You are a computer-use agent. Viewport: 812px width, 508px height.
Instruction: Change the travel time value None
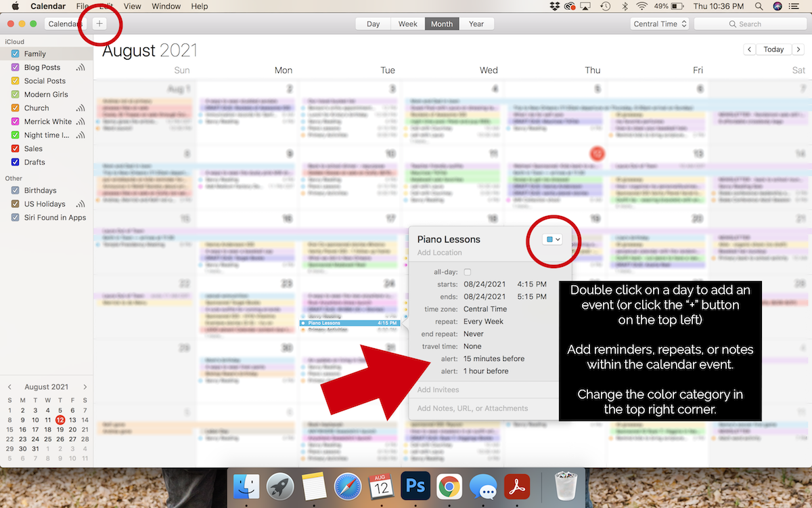pos(472,346)
